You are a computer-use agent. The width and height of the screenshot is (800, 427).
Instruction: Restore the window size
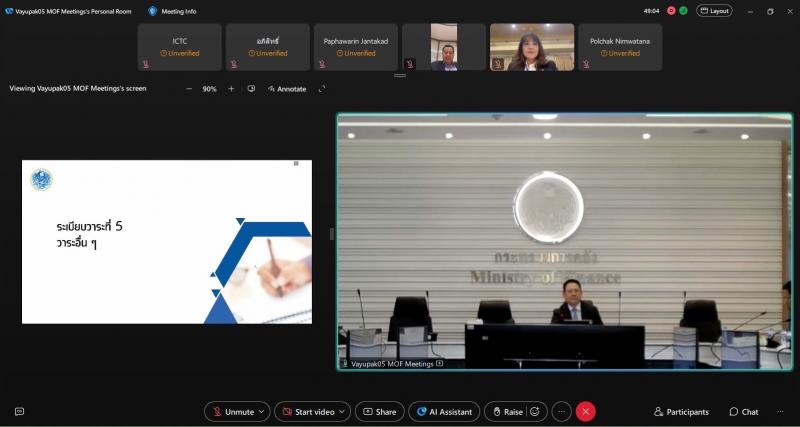(770, 11)
